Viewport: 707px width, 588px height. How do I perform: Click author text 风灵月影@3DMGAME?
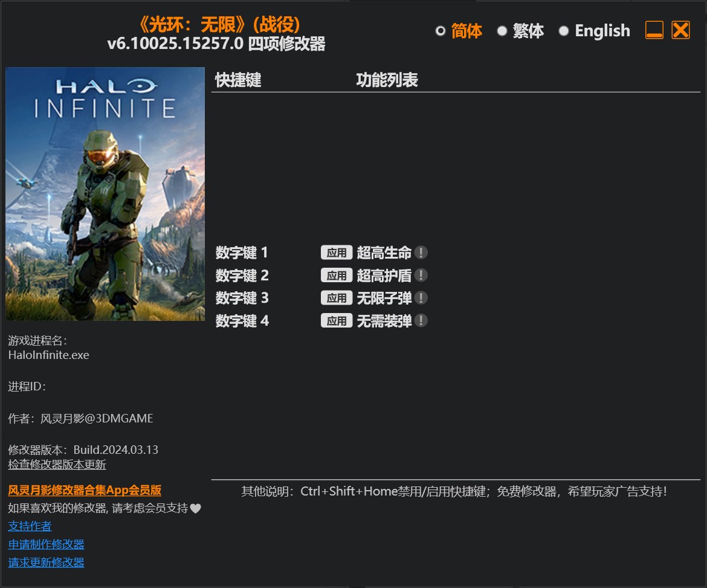coord(97,418)
